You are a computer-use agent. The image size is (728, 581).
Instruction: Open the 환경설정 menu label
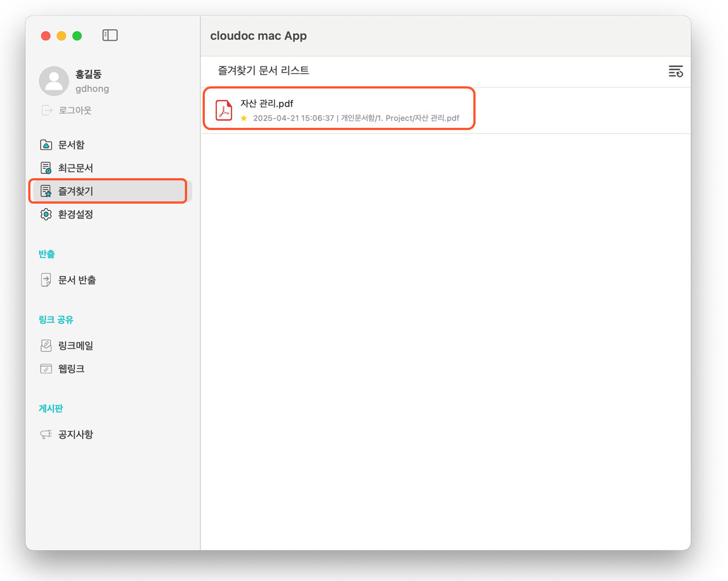pyautogui.click(x=76, y=215)
